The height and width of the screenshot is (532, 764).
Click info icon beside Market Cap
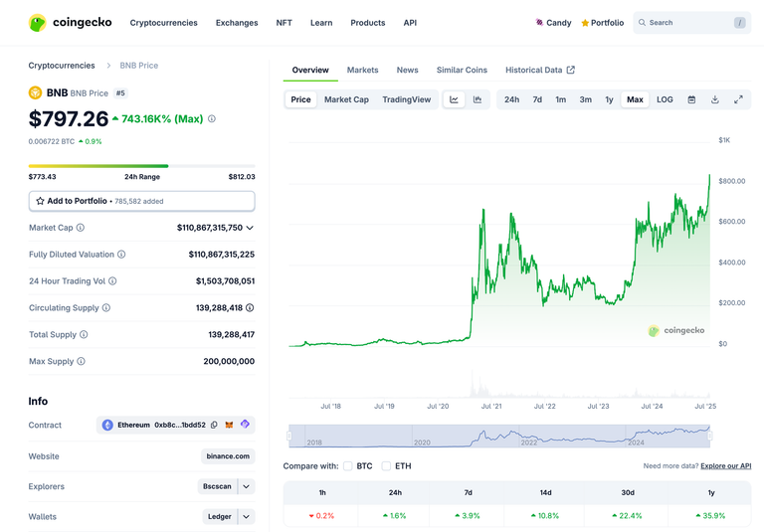pos(81,228)
